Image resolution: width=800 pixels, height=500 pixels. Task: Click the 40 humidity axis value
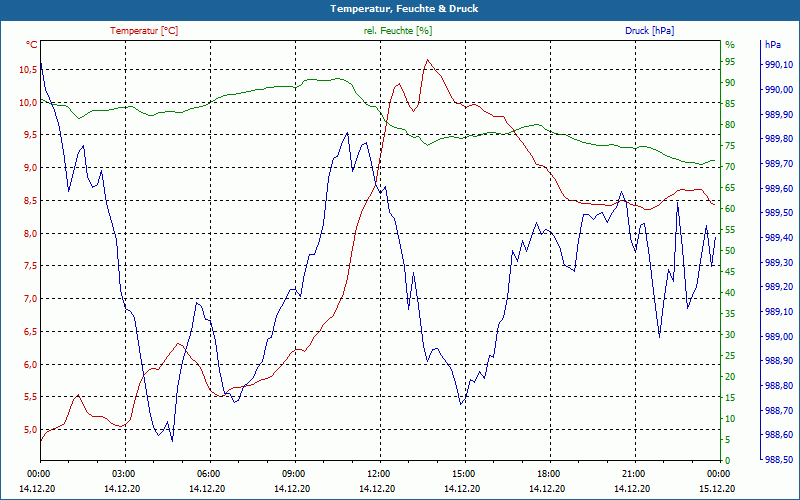click(x=730, y=292)
